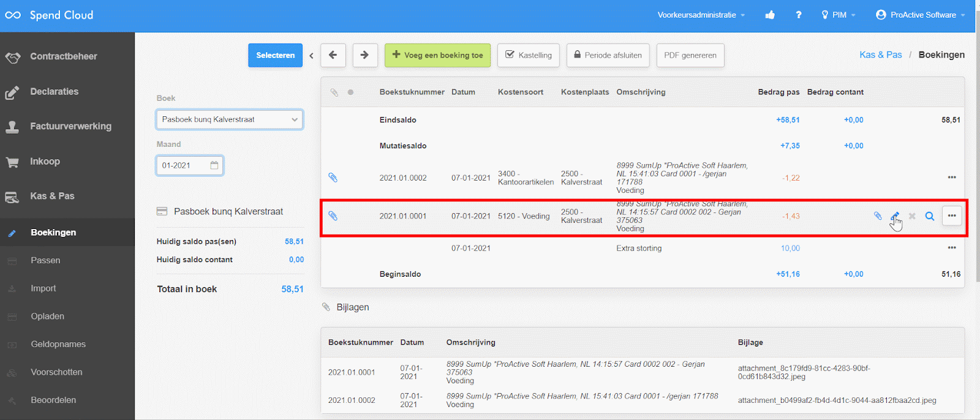Click the -1,22 amount of booking 2021.01.0002

(791, 178)
